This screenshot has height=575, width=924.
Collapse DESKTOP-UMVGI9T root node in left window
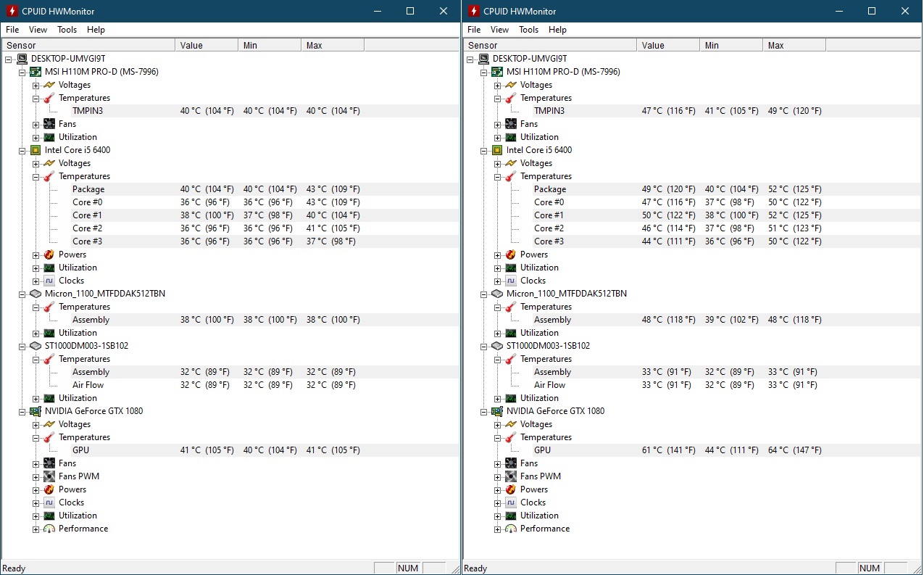tap(9, 59)
